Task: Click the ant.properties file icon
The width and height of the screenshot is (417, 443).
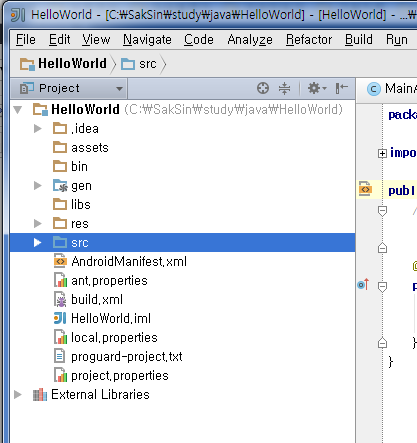Action: point(60,280)
